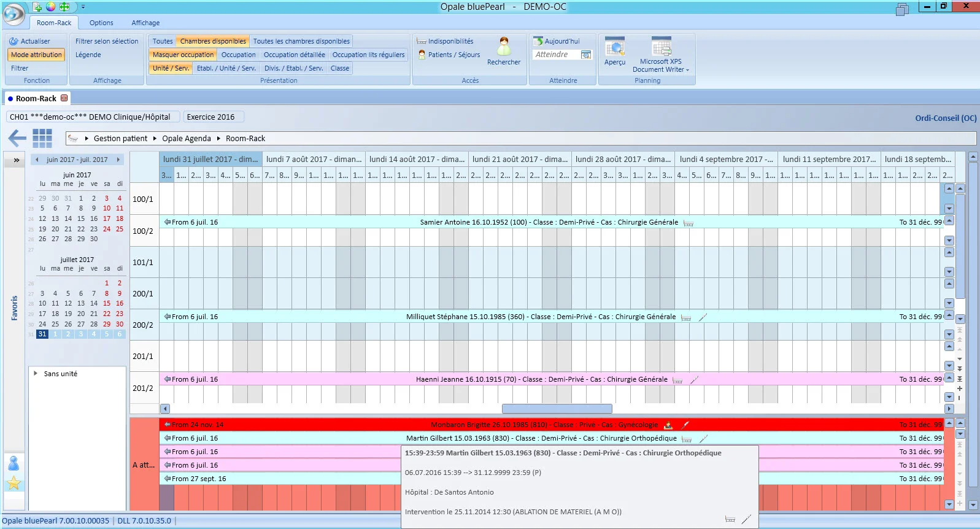Click the green cross-arrows quick access icon
Image resolution: width=980 pixels, height=529 pixels.
pos(64,7)
